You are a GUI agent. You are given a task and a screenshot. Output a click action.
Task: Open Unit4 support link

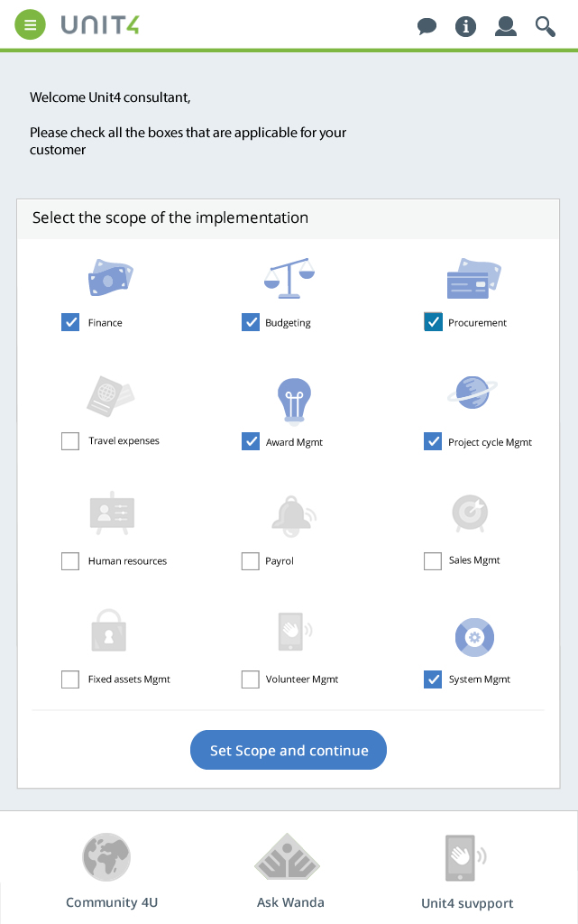467,873
